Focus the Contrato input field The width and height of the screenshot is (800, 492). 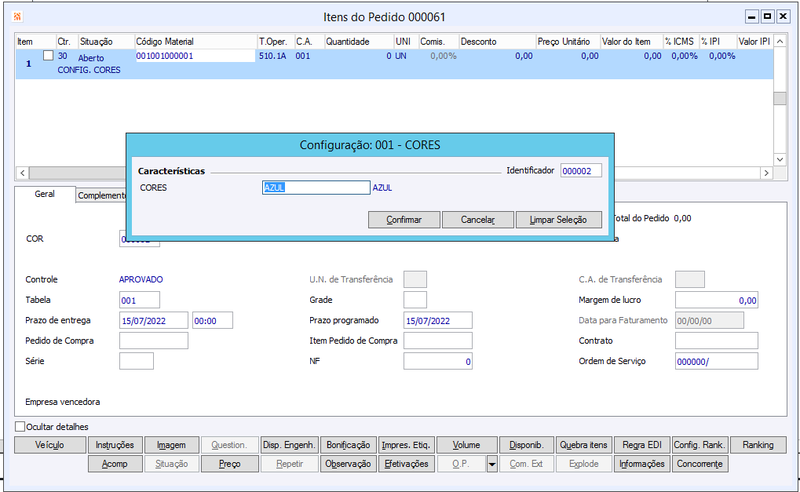(716, 340)
